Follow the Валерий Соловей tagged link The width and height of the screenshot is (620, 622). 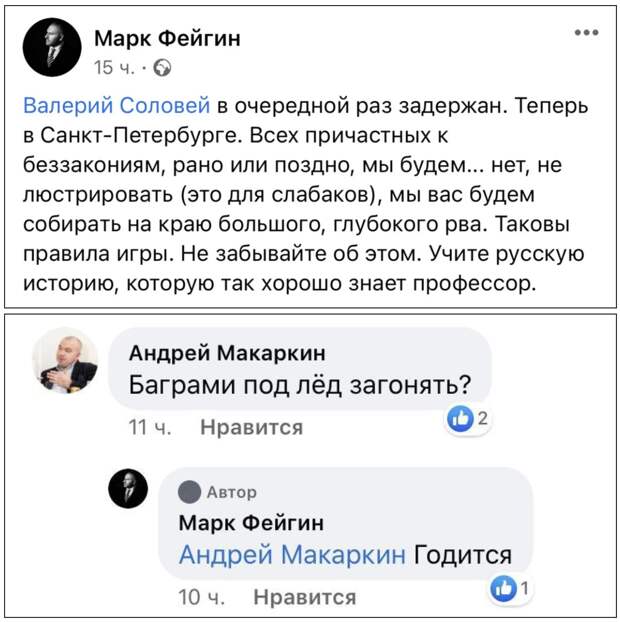tap(117, 106)
